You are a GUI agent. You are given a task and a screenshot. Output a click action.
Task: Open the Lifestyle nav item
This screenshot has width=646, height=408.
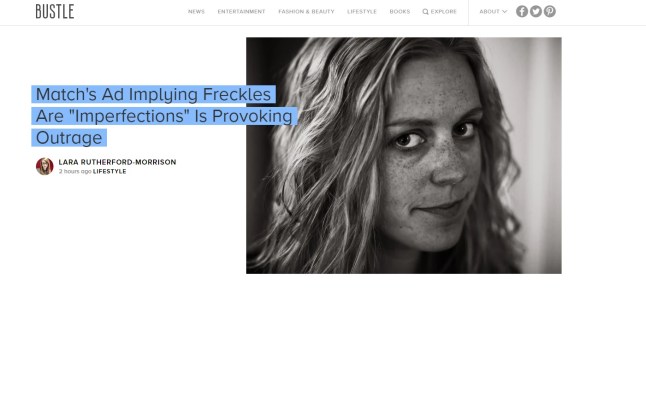pos(362,12)
